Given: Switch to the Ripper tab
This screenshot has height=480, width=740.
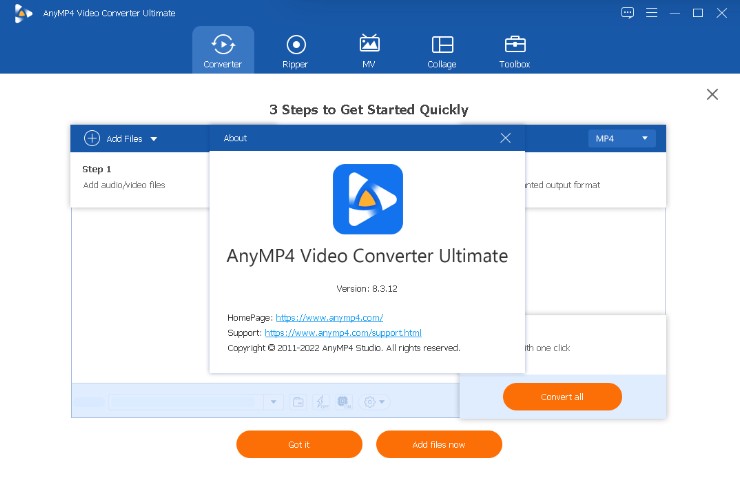Looking at the screenshot, I should point(295,50).
